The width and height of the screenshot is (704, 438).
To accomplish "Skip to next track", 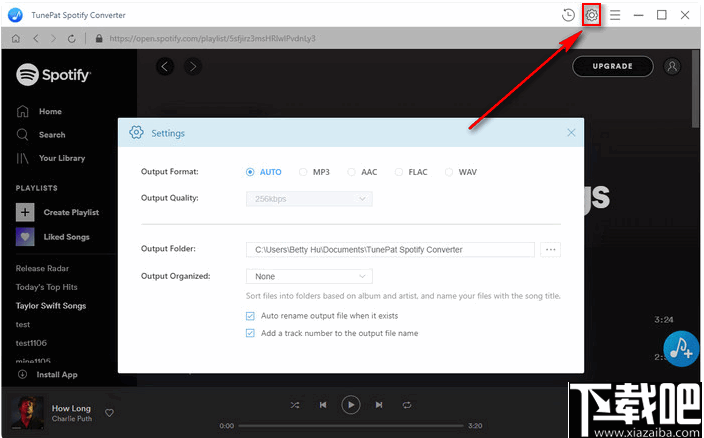I will point(379,405).
